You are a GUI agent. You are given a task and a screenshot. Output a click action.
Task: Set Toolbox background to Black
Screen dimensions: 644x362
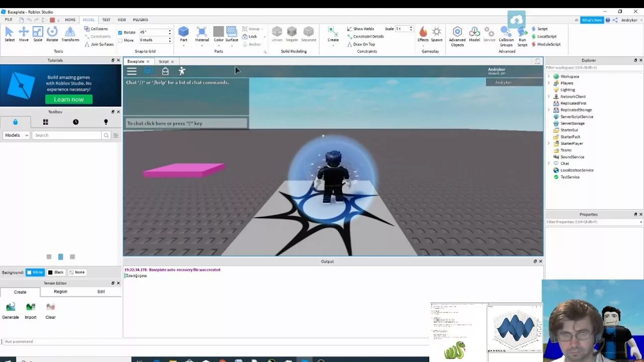point(56,273)
